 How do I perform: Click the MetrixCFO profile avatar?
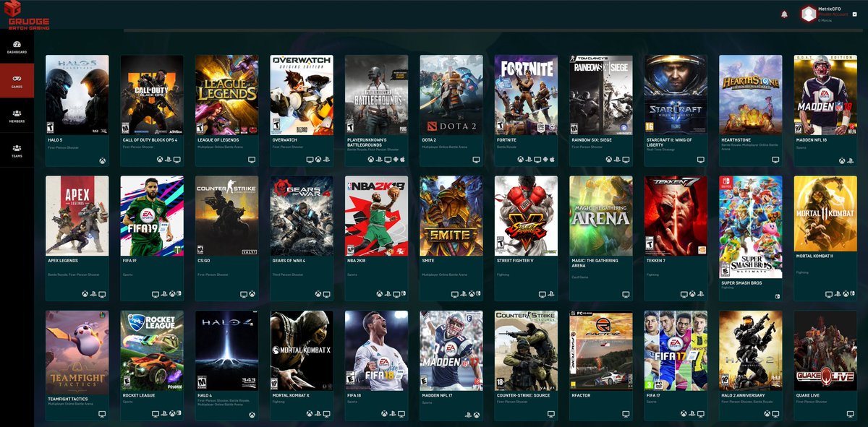tap(807, 14)
